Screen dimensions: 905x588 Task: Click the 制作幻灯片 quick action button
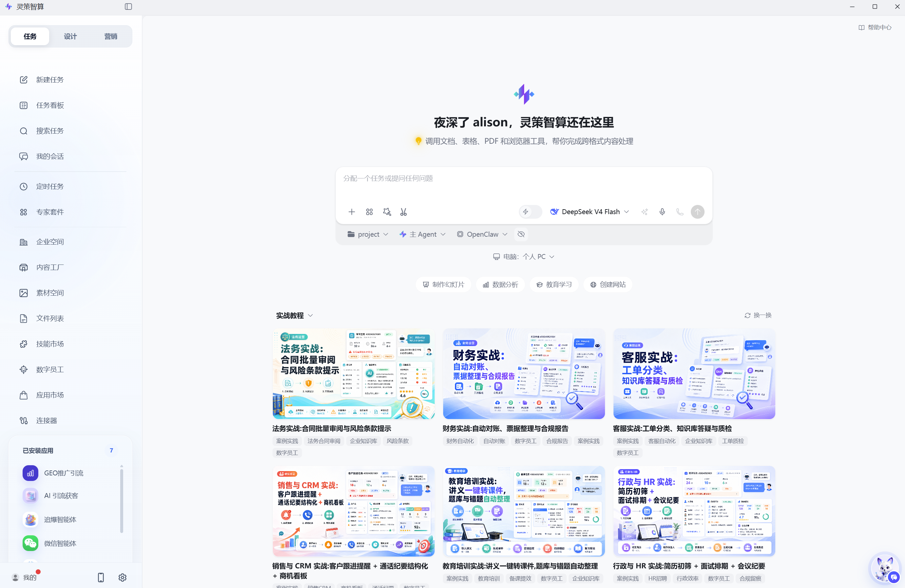[443, 284]
